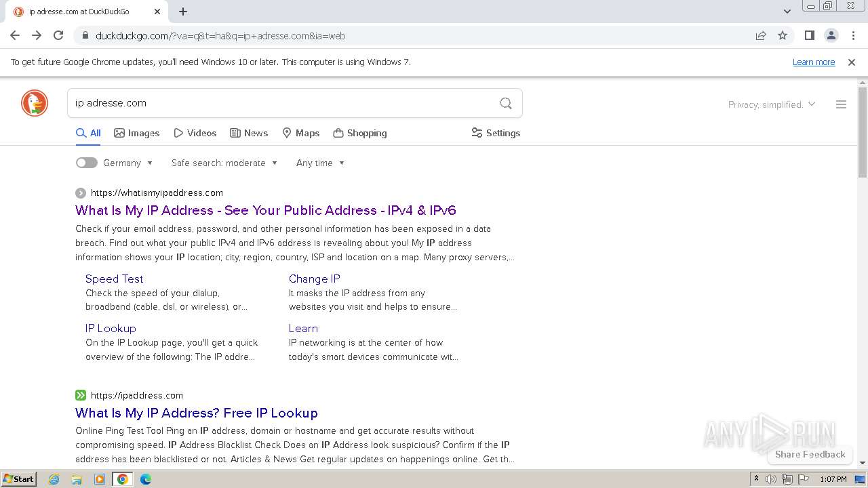This screenshot has height=488, width=868.
Task: Switch to the Videos tab
Action: click(195, 133)
